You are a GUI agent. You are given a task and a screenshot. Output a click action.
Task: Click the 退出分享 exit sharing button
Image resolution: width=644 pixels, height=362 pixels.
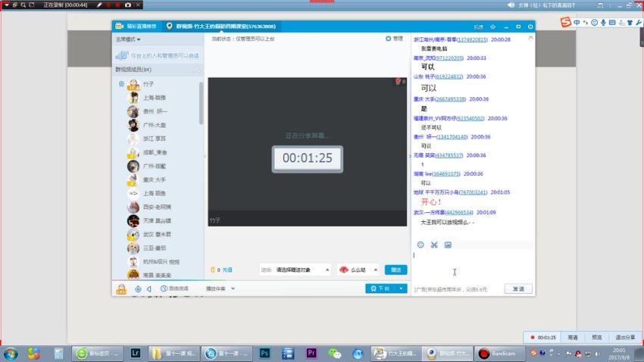(x=625, y=337)
